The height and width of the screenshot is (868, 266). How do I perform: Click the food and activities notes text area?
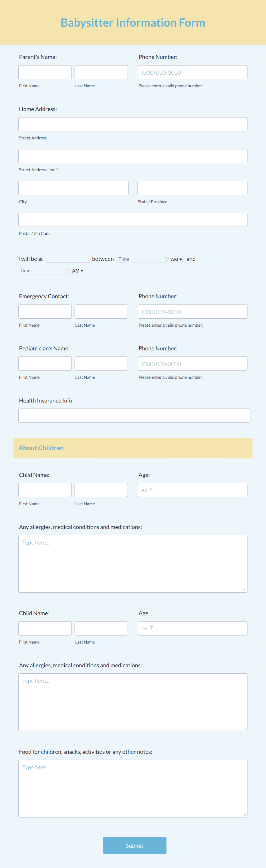tap(133, 788)
